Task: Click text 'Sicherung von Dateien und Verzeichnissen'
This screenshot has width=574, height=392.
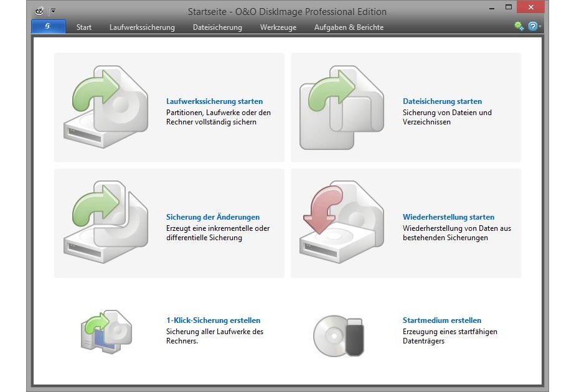Action: coord(448,117)
